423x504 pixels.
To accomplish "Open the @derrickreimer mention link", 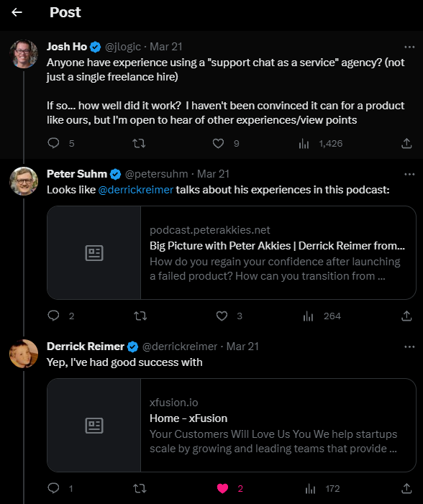I will tap(136, 190).
